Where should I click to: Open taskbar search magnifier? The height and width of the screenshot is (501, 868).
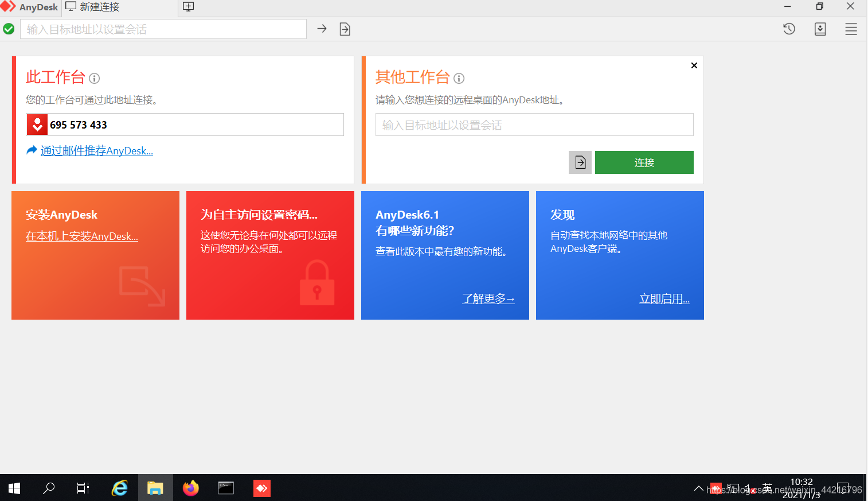49,488
